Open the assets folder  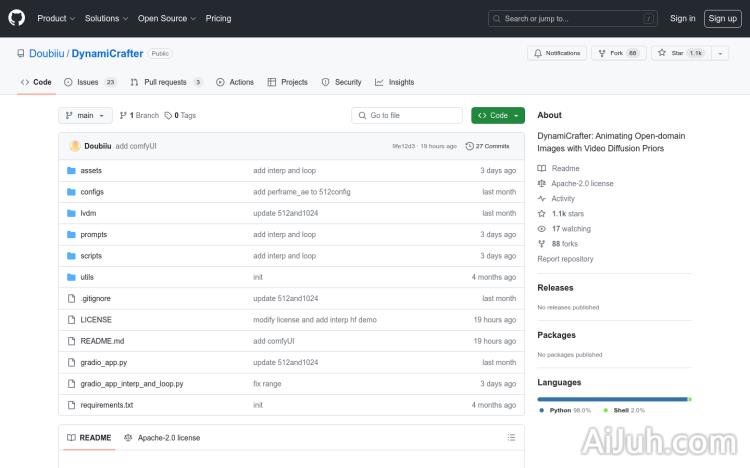[x=91, y=171]
